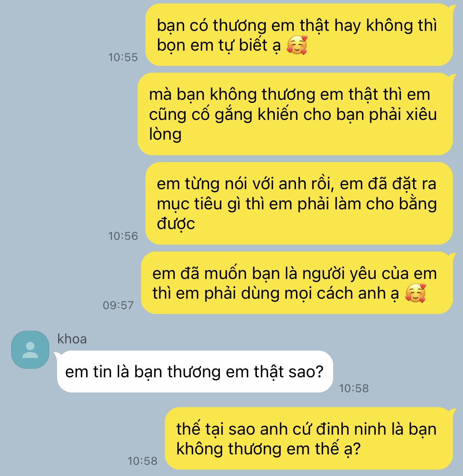Tap 10:58 timestamp beside last yellow message
The width and height of the screenshot is (463, 476).
(142, 461)
